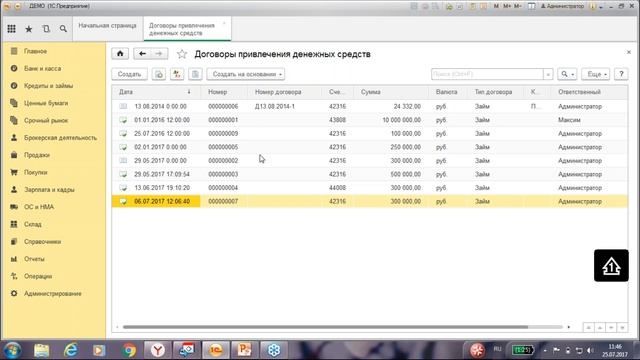Open Кредиты и займы section
The image size is (640, 360).
pyautogui.click(x=48, y=86)
